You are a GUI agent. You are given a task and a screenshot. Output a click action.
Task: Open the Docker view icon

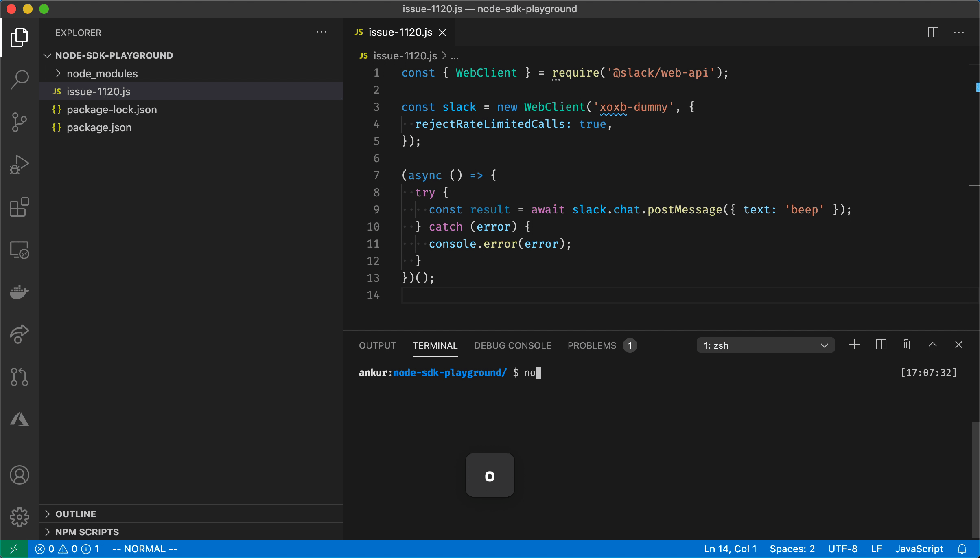pos(19,292)
